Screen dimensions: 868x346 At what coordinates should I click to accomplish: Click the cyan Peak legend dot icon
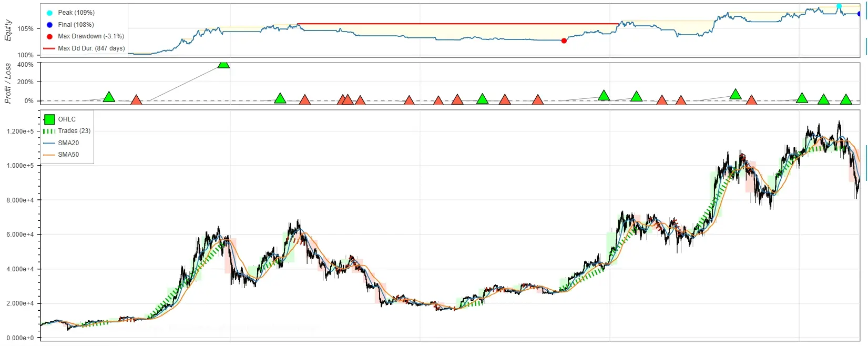49,13
